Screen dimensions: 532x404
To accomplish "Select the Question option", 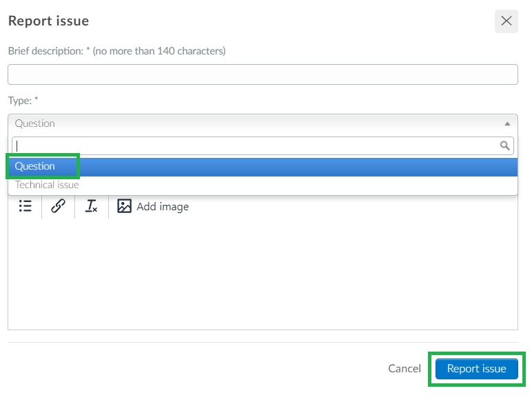I will click(263, 166).
